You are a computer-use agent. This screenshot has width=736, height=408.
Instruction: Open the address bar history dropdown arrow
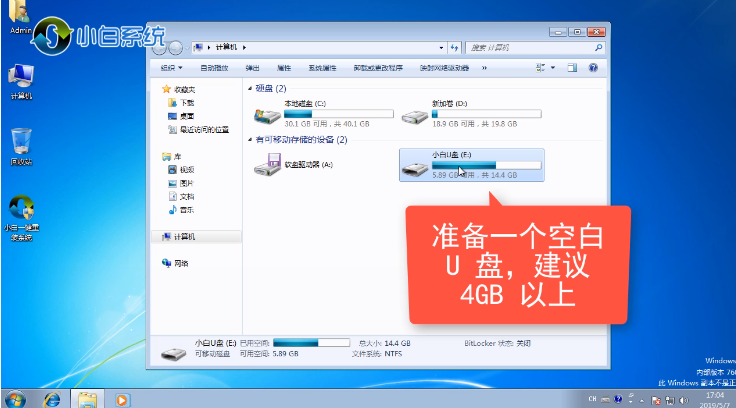[x=441, y=47]
